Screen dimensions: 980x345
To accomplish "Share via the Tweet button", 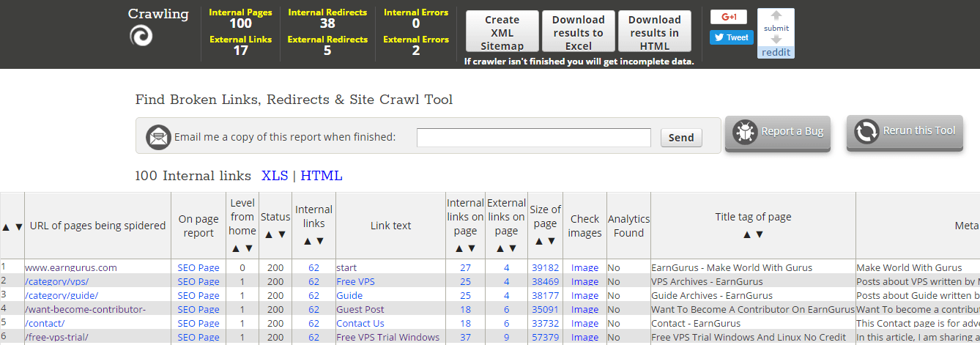I will pyautogui.click(x=731, y=37).
